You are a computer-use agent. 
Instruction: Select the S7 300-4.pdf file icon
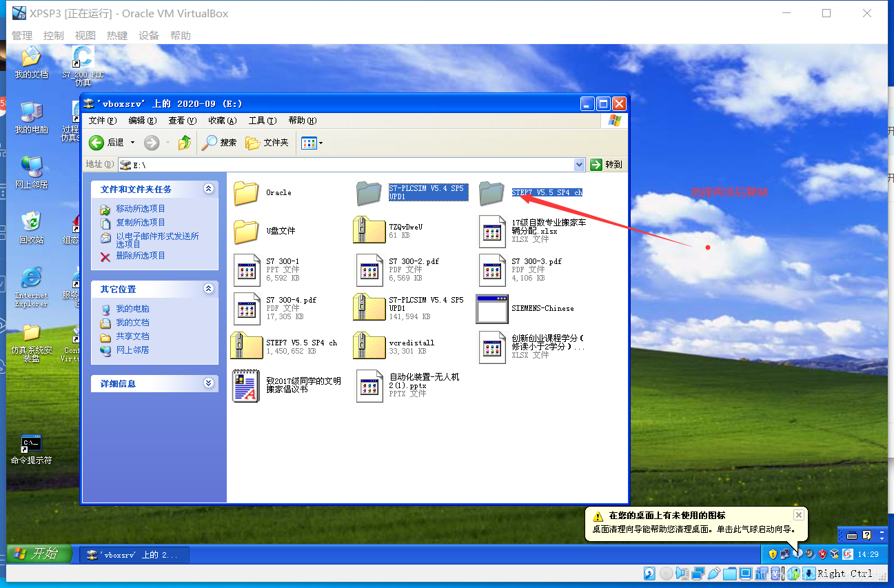tap(247, 308)
